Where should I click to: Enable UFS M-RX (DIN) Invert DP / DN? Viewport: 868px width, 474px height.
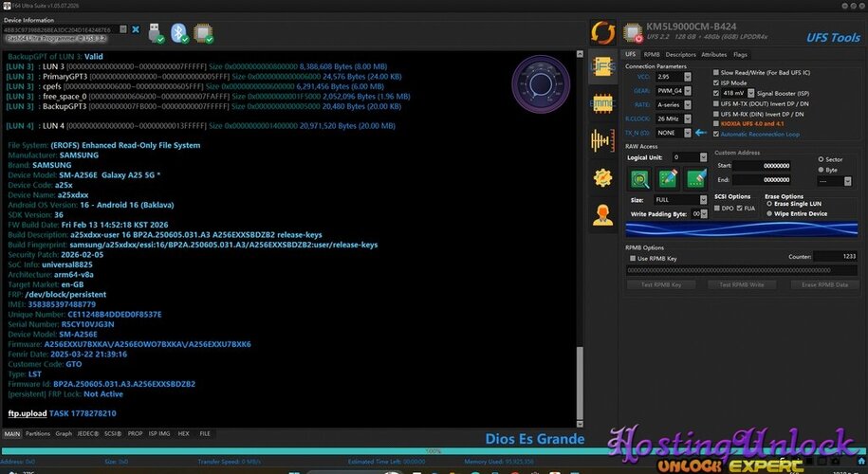716,114
